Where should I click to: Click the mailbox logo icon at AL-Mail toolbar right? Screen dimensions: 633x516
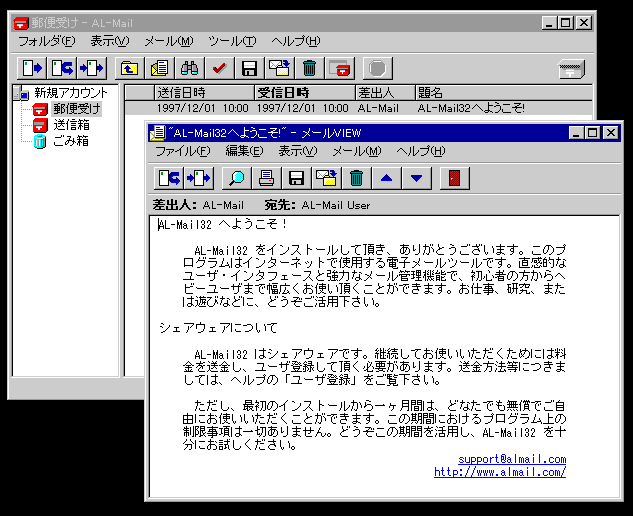(x=571, y=69)
